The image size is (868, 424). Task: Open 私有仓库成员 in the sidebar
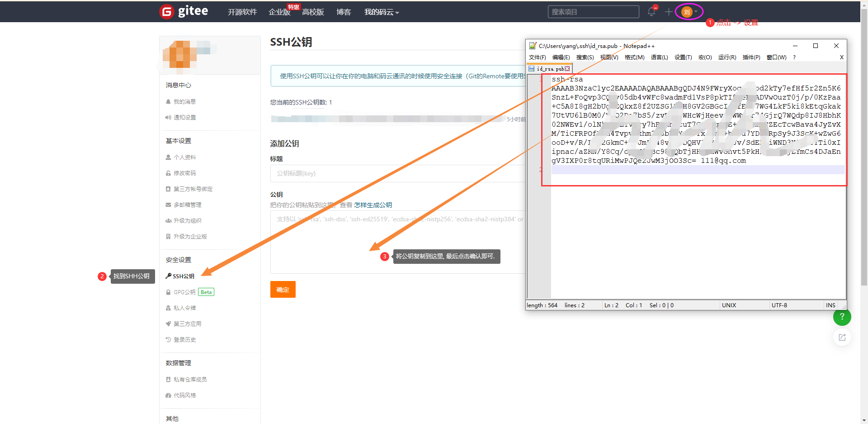click(x=186, y=380)
